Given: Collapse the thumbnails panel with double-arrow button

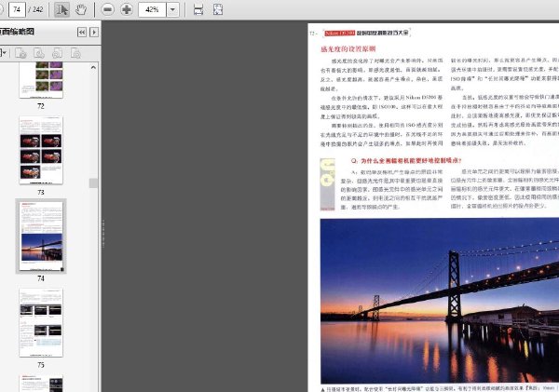Looking at the screenshot, I should 82,33.
